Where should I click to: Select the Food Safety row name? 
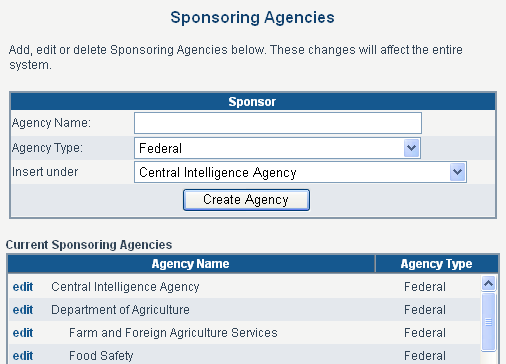point(101,356)
